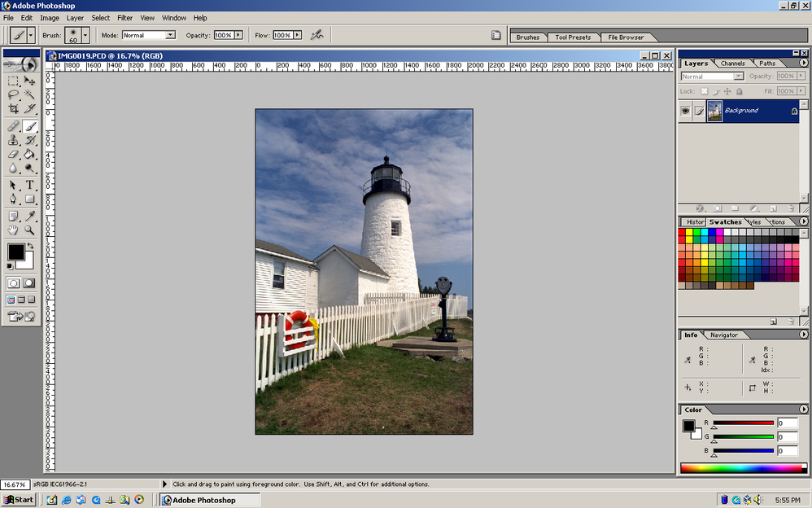The width and height of the screenshot is (812, 508).
Task: Toggle lock transparent pixels
Action: [x=705, y=91]
